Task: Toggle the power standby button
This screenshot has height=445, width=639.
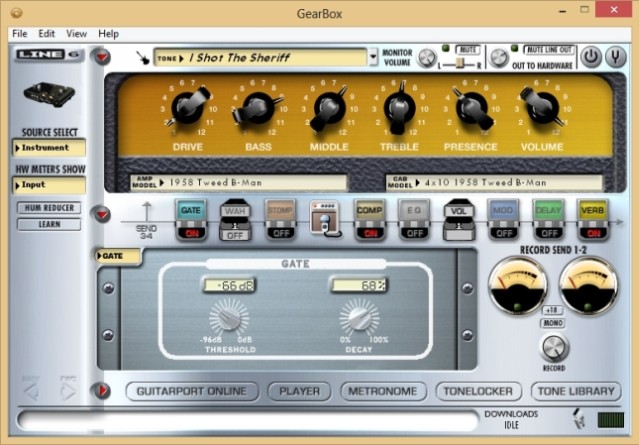Action: point(591,57)
